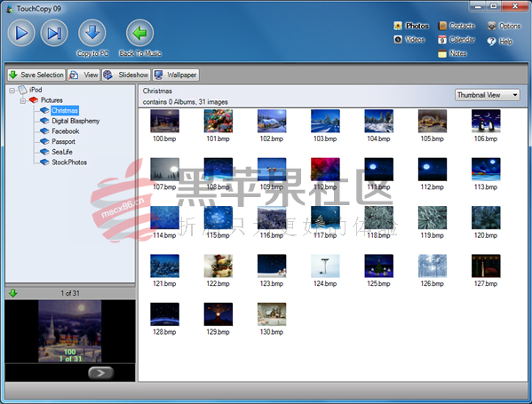Collapse the Pictures tree node

23,100
